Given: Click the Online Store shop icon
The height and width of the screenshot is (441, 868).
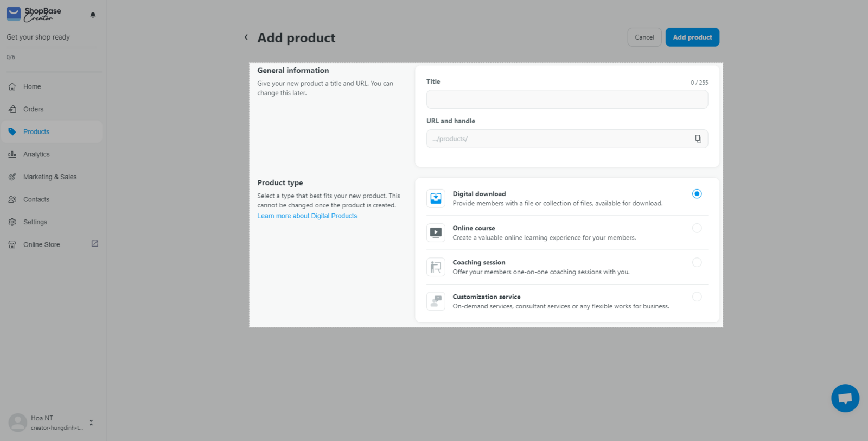Looking at the screenshot, I should pos(12,244).
